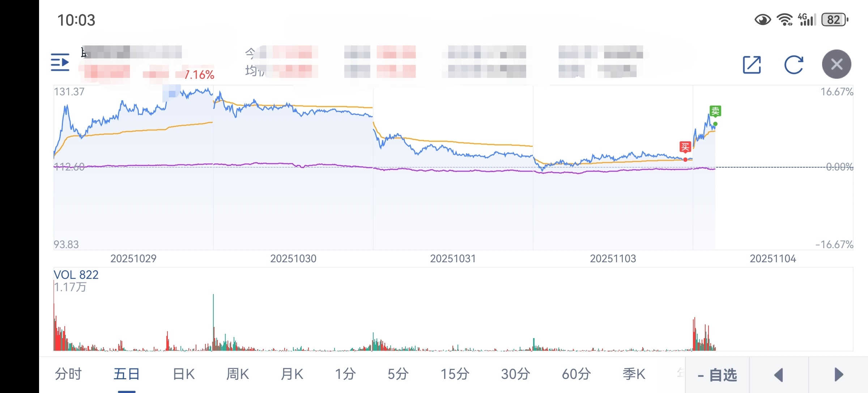The width and height of the screenshot is (868, 393).
Task: Switch to the 分时 tab
Action: point(68,374)
